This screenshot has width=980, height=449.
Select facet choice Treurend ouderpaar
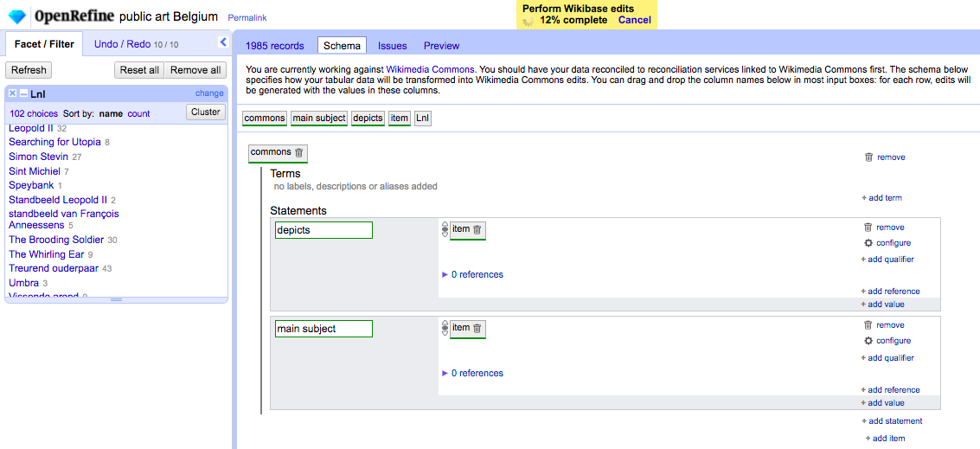point(54,268)
